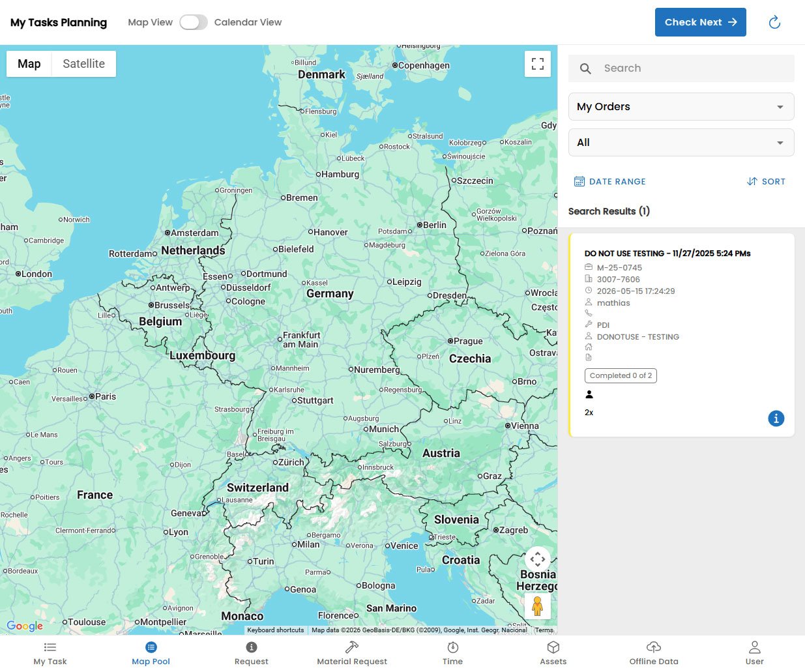Switch to Satellite layer type
The width and height of the screenshot is (805, 672).
84,64
